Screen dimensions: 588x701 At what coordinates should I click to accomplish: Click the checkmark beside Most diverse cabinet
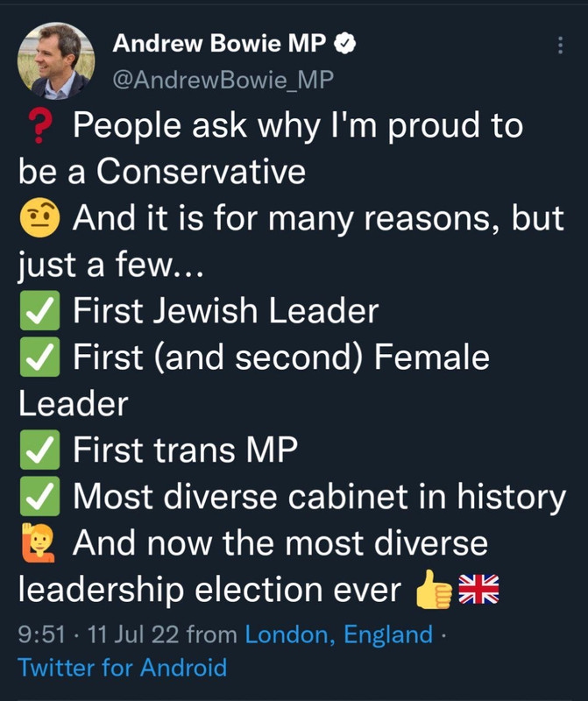click(x=39, y=497)
